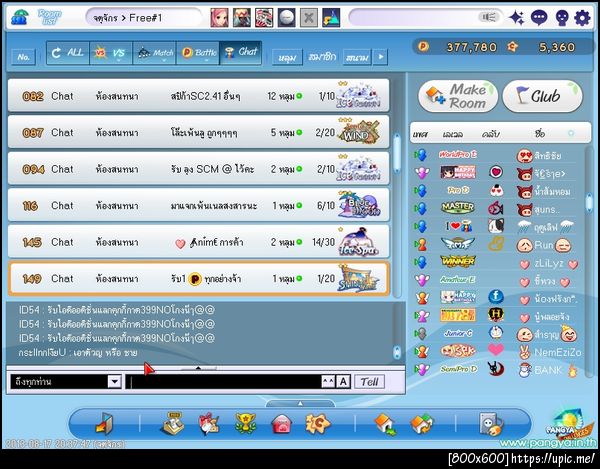Select chat room 116 row
Viewport: 600px width, 469px height.
198,205
